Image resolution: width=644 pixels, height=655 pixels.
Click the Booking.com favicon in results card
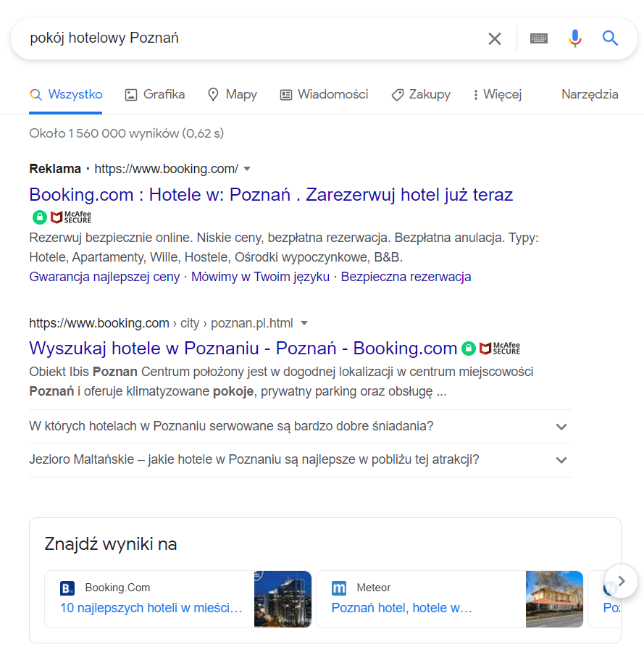click(67, 588)
